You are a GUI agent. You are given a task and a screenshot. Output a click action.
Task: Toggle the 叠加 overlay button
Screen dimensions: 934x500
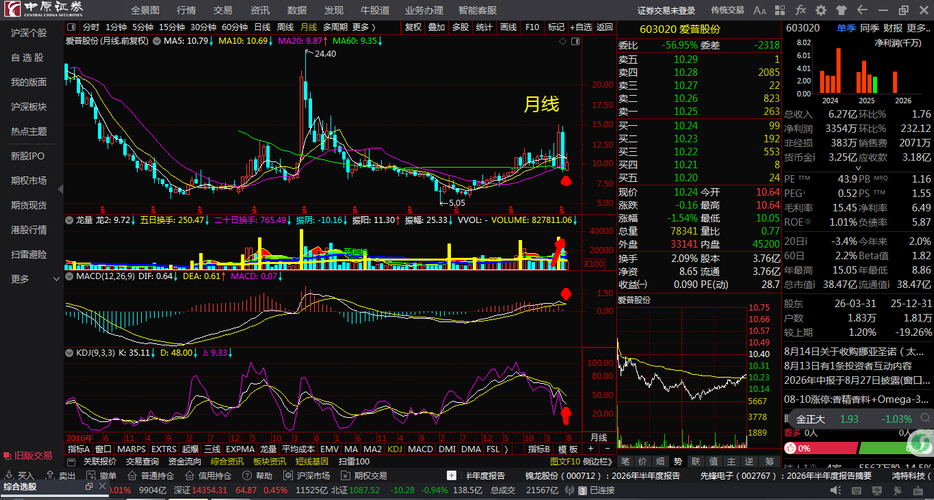(x=437, y=27)
